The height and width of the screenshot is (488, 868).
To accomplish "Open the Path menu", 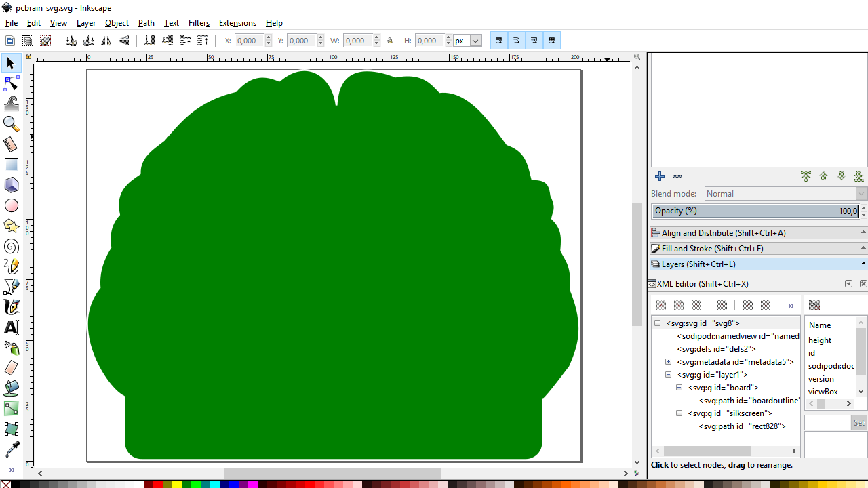I will coord(146,22).
